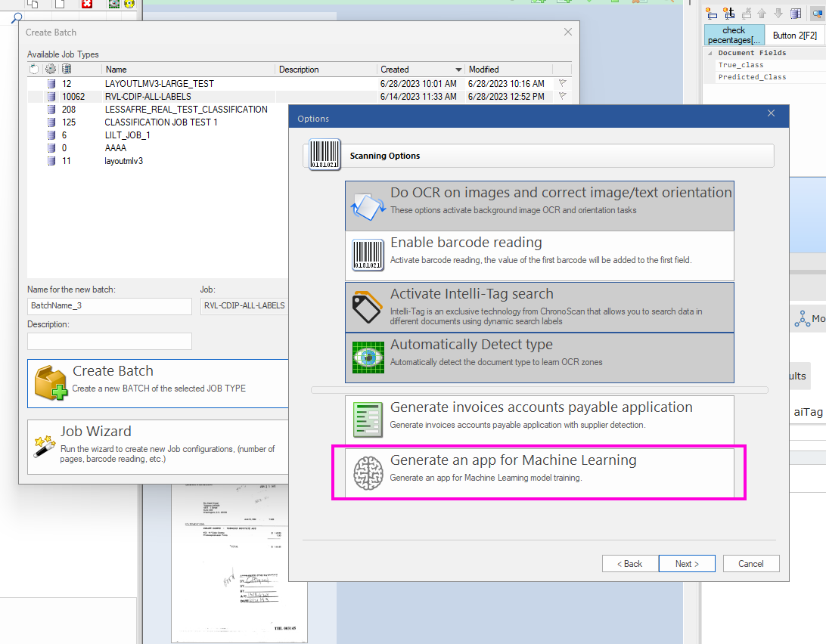826x644 pixels.
Task: Click the filter funnel icon on the LAYOUTLMV3-LARGE_TEST row
Action: click(563, 83)
